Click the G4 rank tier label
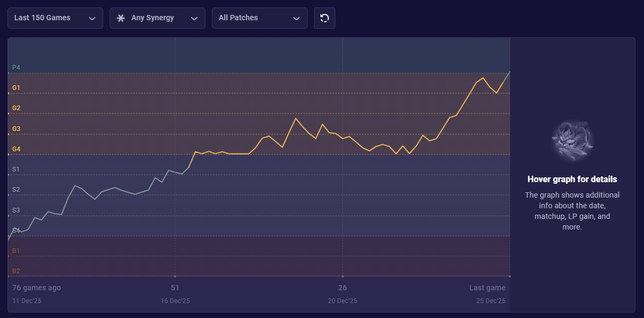This screenshot has height=318, width=644. pyautogui.click(x=16, y=149)
